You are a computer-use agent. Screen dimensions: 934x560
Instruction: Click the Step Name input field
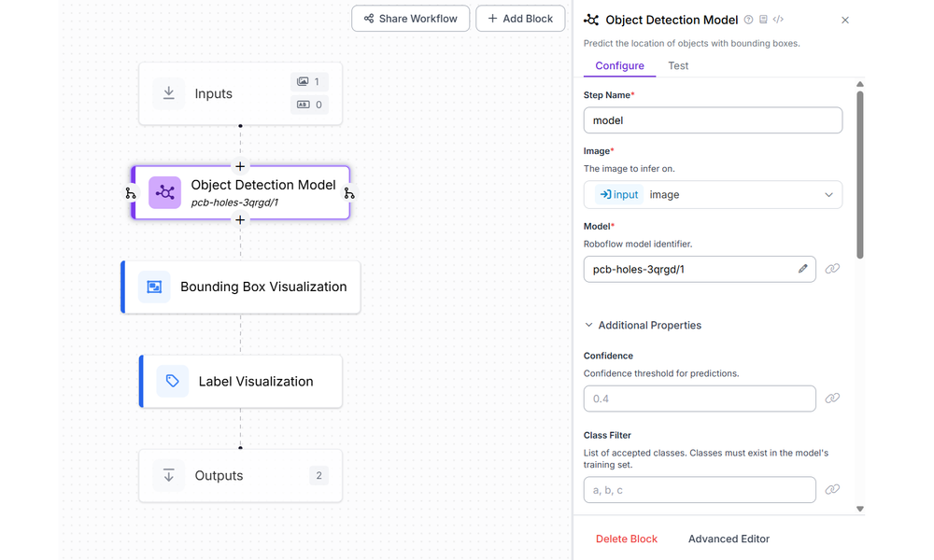tap(713, 119)
